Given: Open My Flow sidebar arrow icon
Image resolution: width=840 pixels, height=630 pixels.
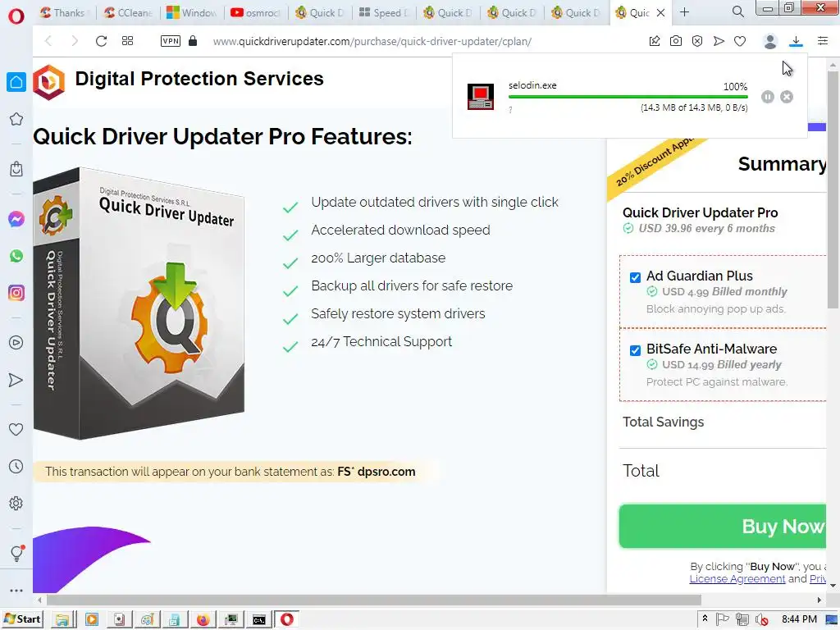Looking at the screenshot, I should click(x=16, y=380).
